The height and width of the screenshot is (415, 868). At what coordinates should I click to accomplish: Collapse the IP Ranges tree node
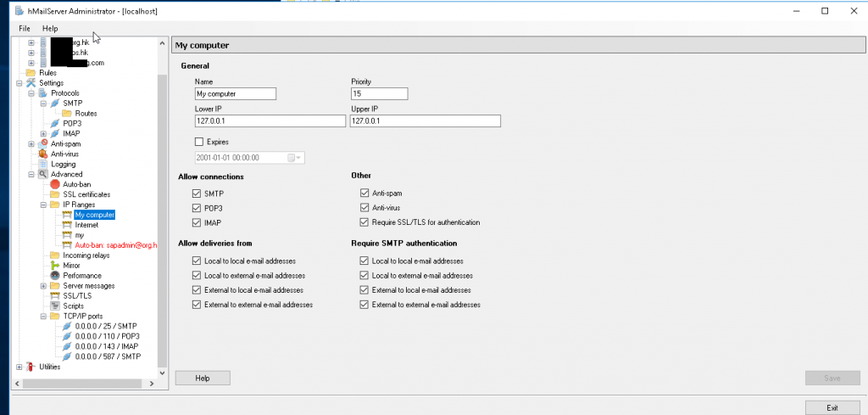coord(43,205)
